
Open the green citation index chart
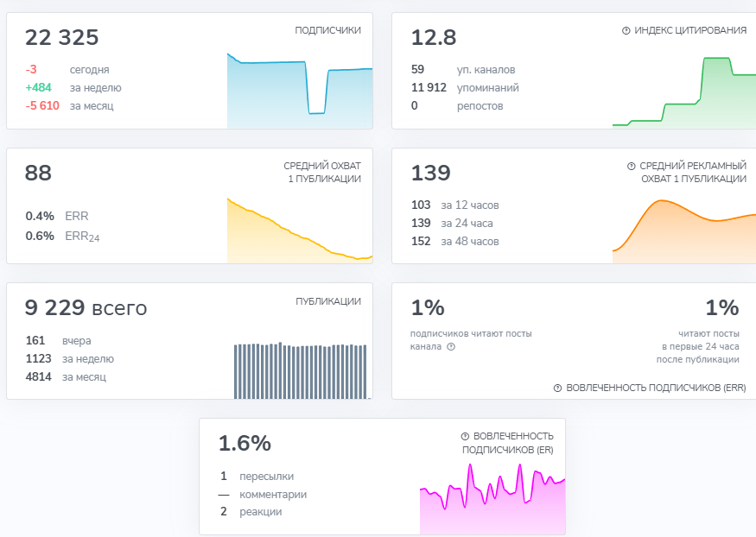point(684,92)
